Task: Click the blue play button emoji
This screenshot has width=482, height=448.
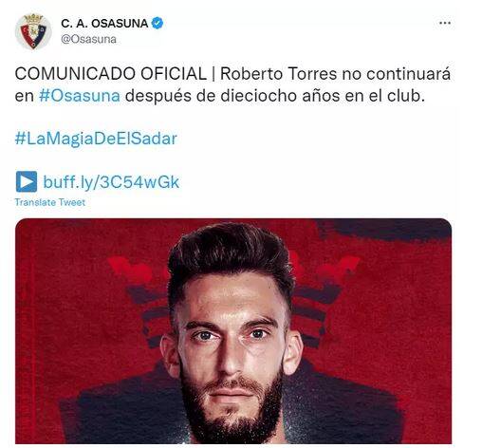Action: pyautogui.click(x=27, y=181)
